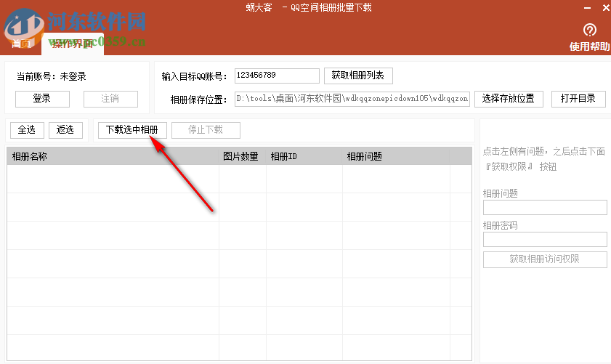Click the 返选 button
The image size is (611, 364).
(x=65, y=130)
